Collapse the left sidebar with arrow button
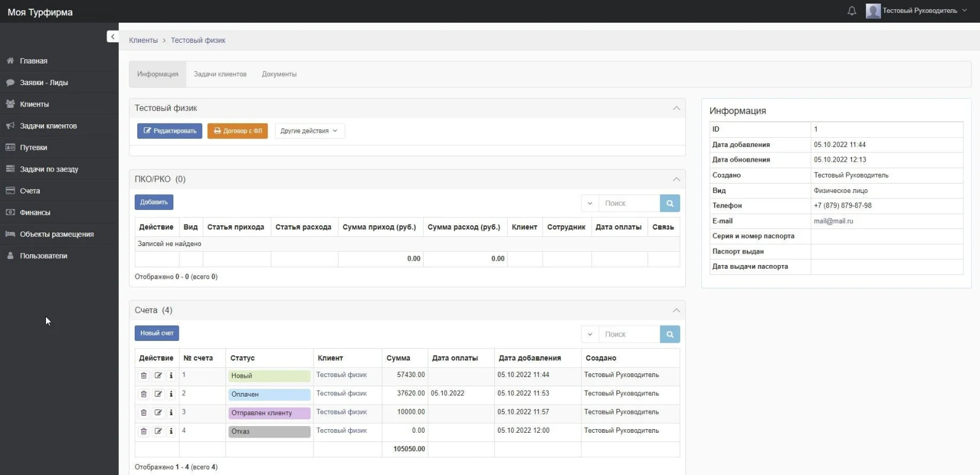Viewport: 980px width, 475px height. 113,37
